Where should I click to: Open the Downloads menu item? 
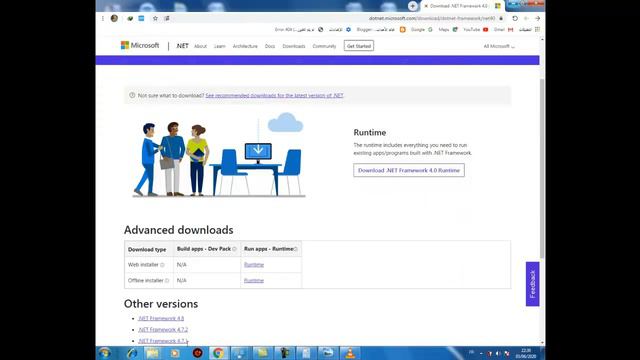click(x=294, y=46)
